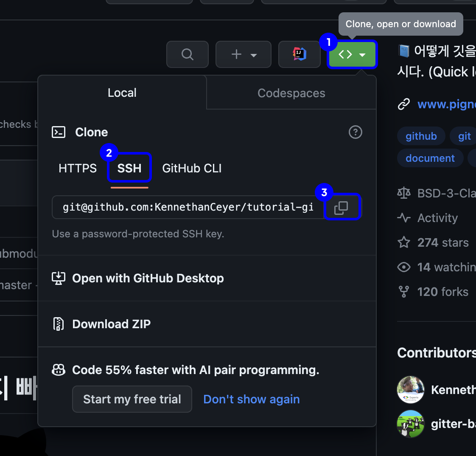The width and height of the screenshot is (476, 456).
Task: Click the eye icon beside 14 watching
Action: [404, 267]
